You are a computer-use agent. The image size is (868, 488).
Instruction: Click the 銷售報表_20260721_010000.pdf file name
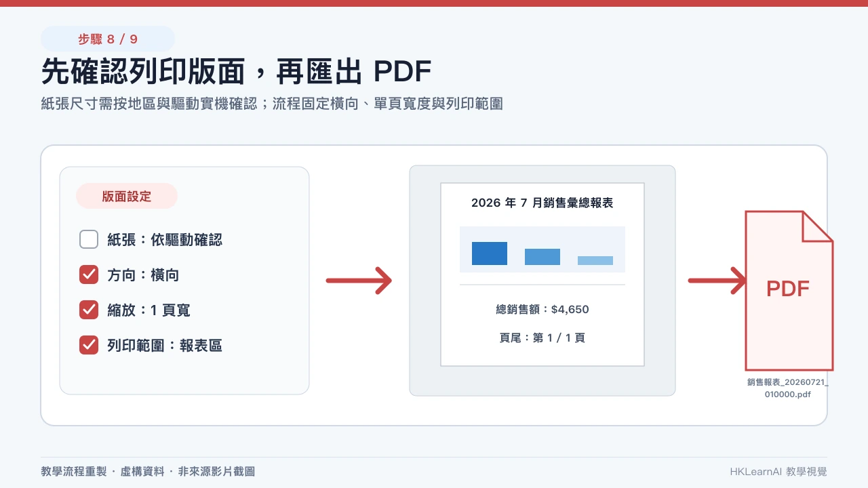coord(788,388)
